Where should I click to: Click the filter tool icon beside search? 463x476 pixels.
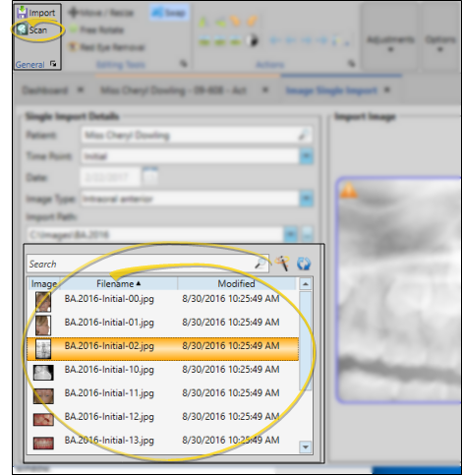tap(282, 264)
